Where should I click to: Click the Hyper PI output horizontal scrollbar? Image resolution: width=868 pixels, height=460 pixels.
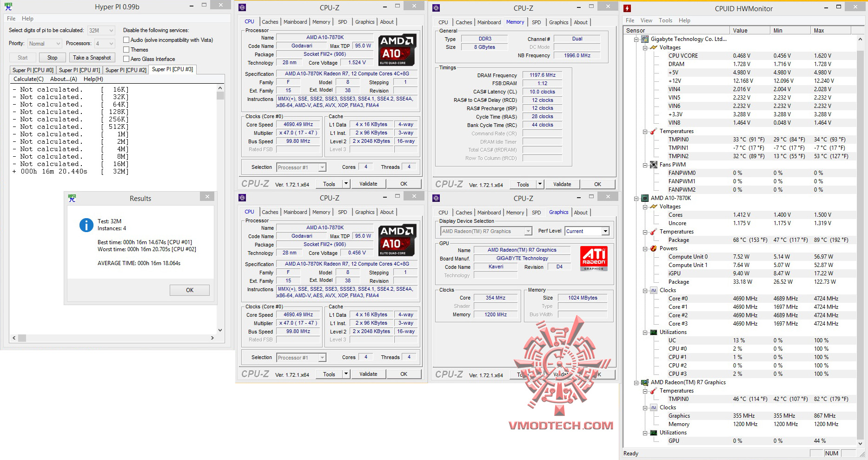[x=113, y=338]
